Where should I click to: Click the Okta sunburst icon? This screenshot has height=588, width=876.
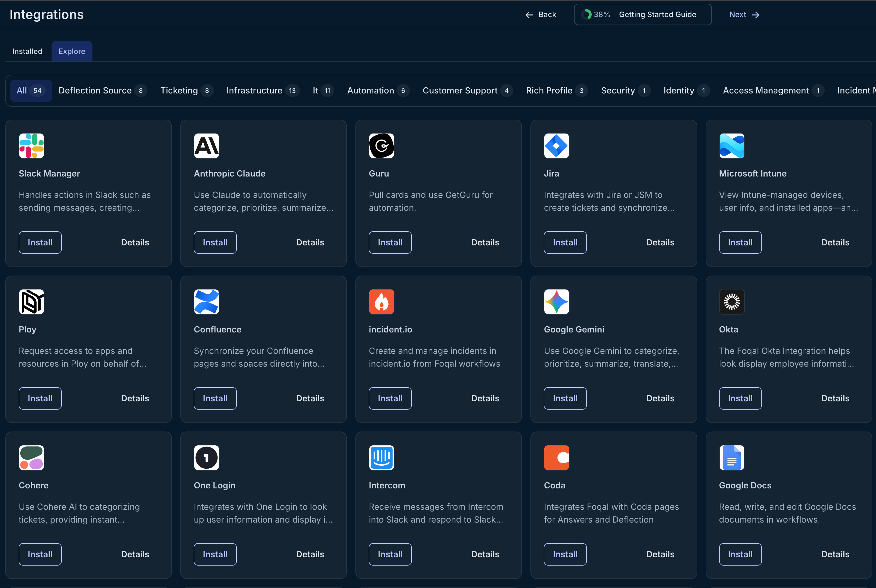[731, 302]
